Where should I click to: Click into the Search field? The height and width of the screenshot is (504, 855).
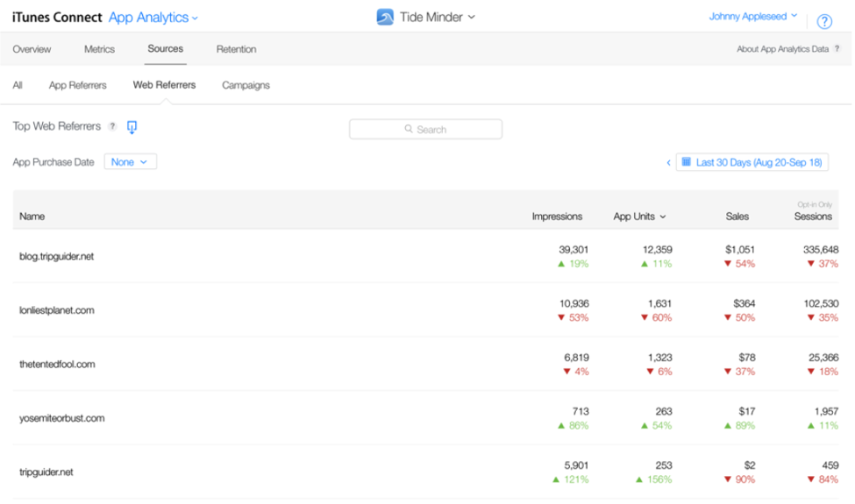coord(425,129)
